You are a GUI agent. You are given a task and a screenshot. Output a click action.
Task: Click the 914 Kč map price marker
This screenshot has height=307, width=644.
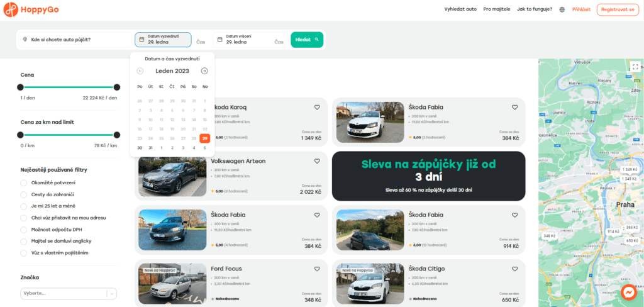tap(613, 232)
